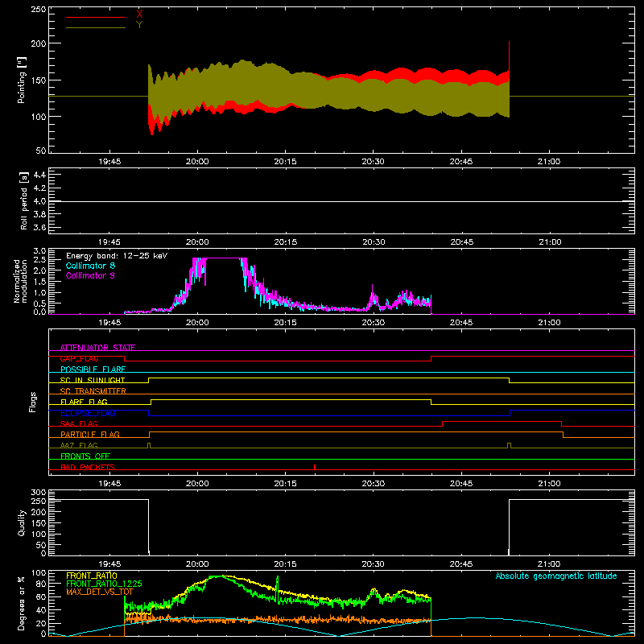Click the Flags axis title

pos(32,402)
